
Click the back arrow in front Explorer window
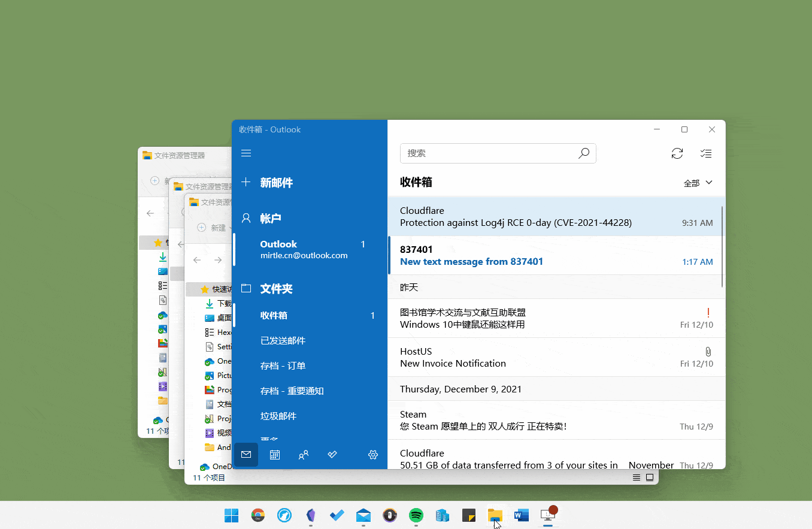click(197, 260)
